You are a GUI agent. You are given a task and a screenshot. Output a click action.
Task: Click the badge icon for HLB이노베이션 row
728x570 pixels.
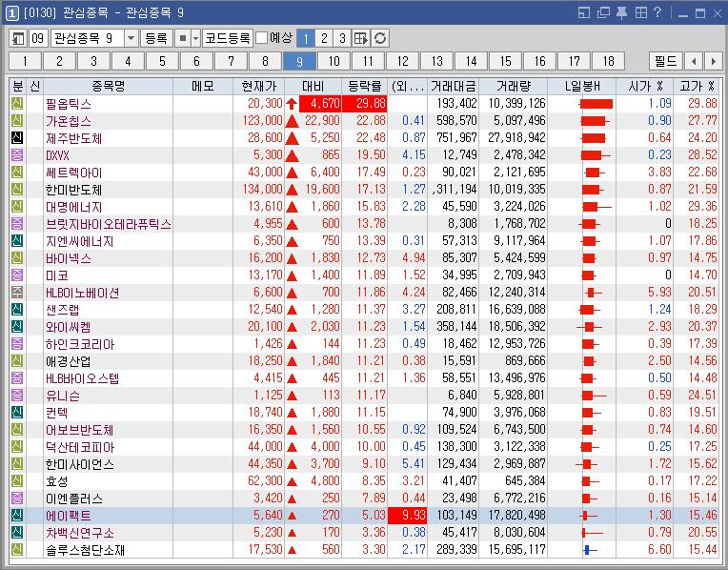17,293
